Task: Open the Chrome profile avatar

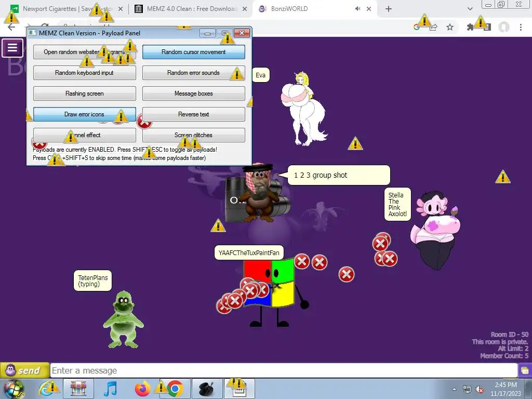Action: pos(504,27)
